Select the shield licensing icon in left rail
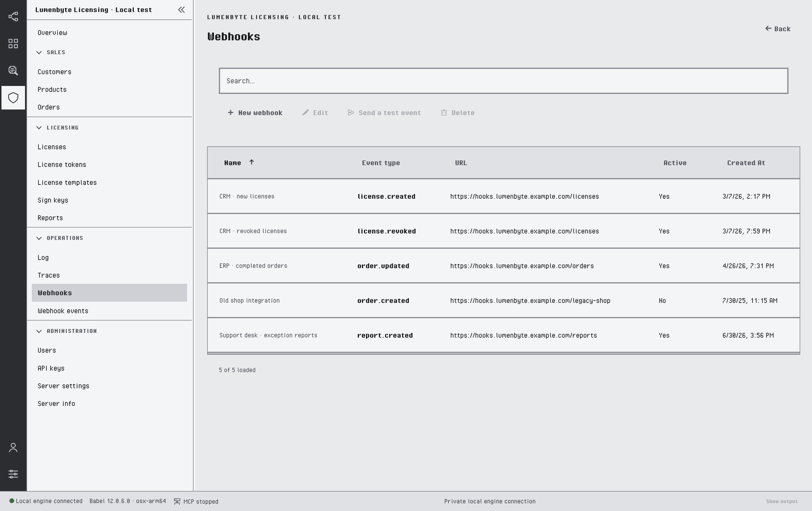The image size is (812, 511). 13,98
